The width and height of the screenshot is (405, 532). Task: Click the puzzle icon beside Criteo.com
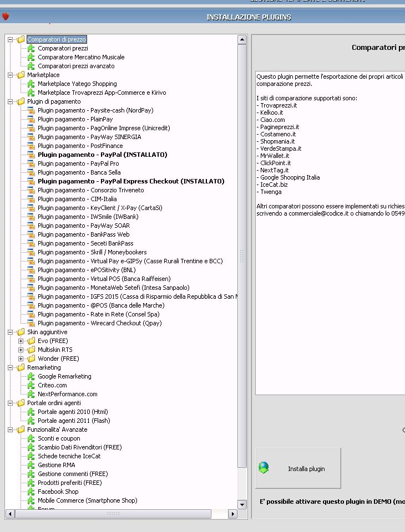click(x=31, y=385)
